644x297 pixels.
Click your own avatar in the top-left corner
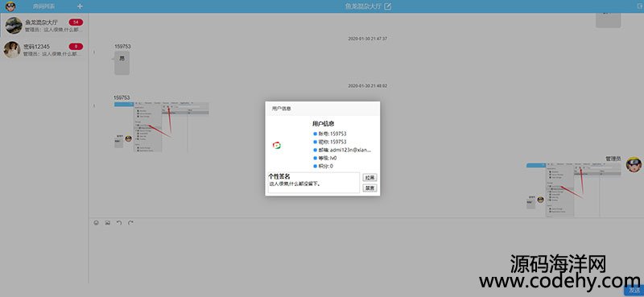pyautogui.click(x=10, y=6)
